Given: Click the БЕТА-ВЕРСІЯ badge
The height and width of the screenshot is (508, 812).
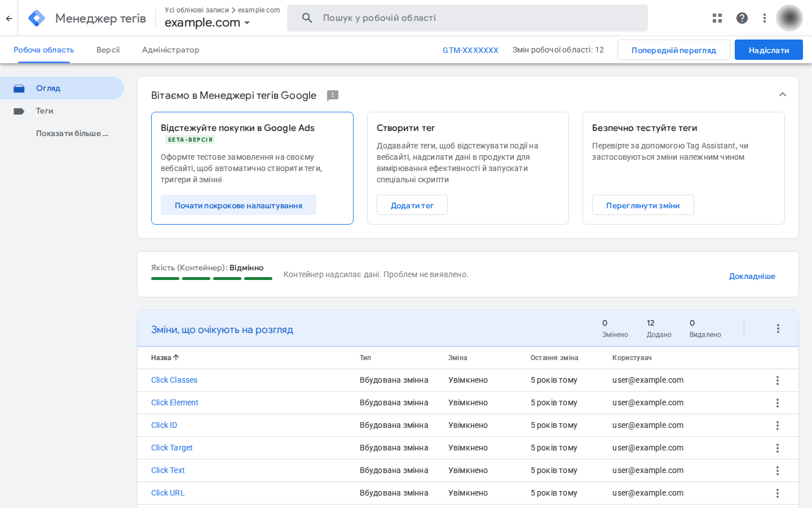Looking at the screenshot, I should coord(191,139).
